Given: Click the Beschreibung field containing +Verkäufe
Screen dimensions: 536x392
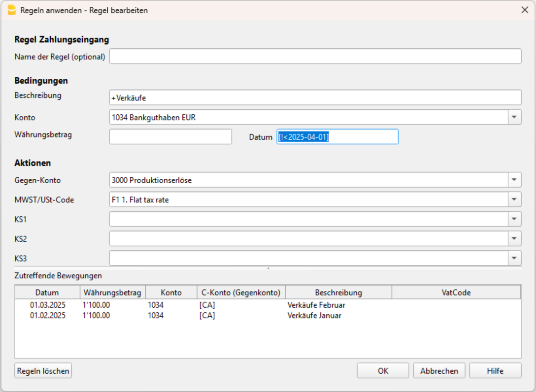Looking at the screenshot, I should click(315, 98).
